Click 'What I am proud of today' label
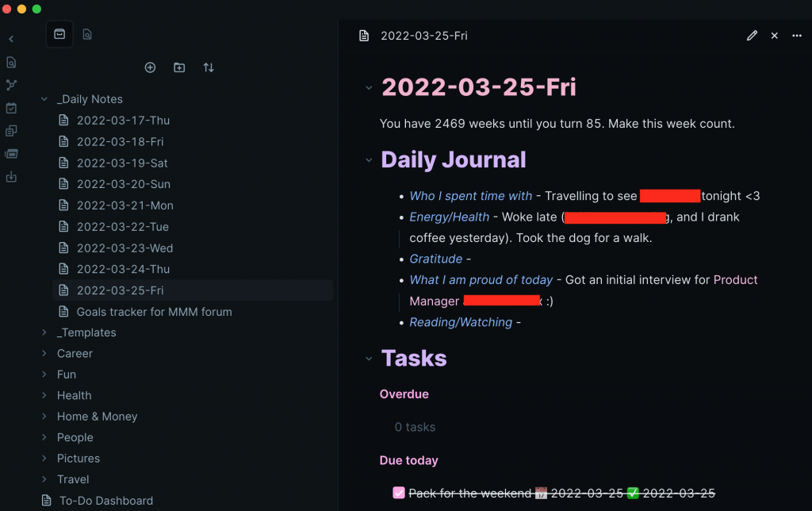This screenshot has height=511, width=812. pos(481,280)
